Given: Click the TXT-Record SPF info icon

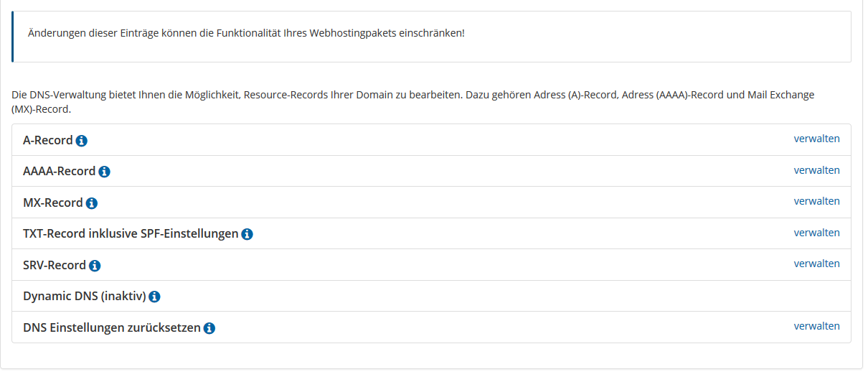Looking at the screenshot, I should (x=247, y=234).
